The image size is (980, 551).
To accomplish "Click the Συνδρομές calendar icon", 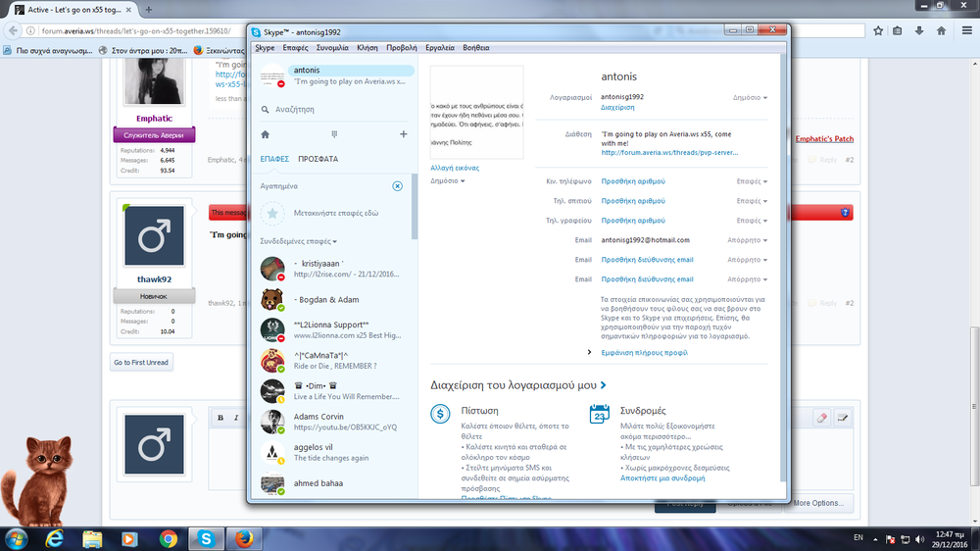I will pyautogui.click(x=600, y=415).
